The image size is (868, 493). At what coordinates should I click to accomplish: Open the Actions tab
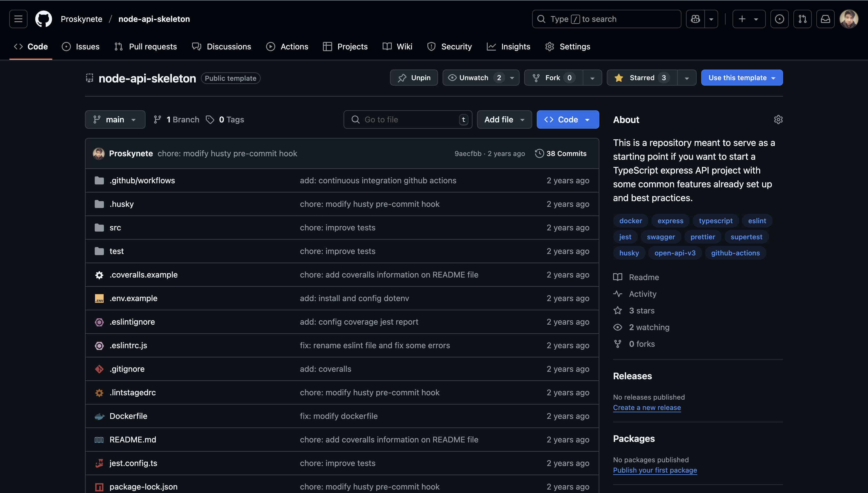(x=287, y=46)
